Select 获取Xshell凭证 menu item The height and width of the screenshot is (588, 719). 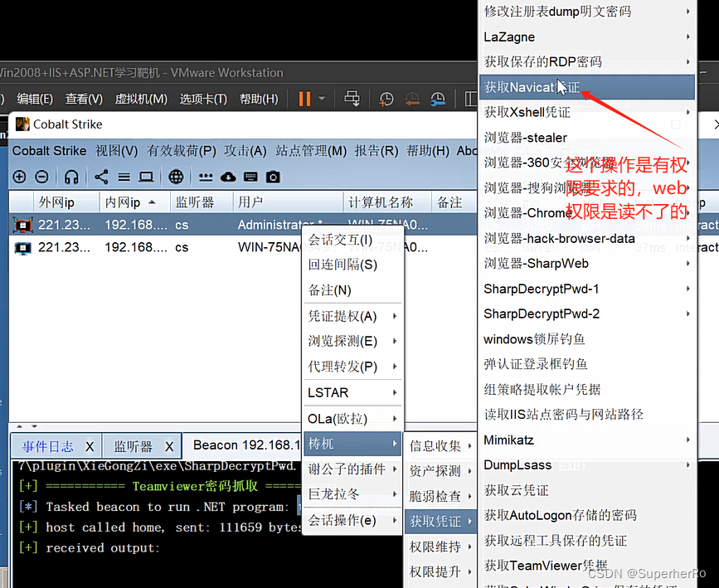point(587,112)
